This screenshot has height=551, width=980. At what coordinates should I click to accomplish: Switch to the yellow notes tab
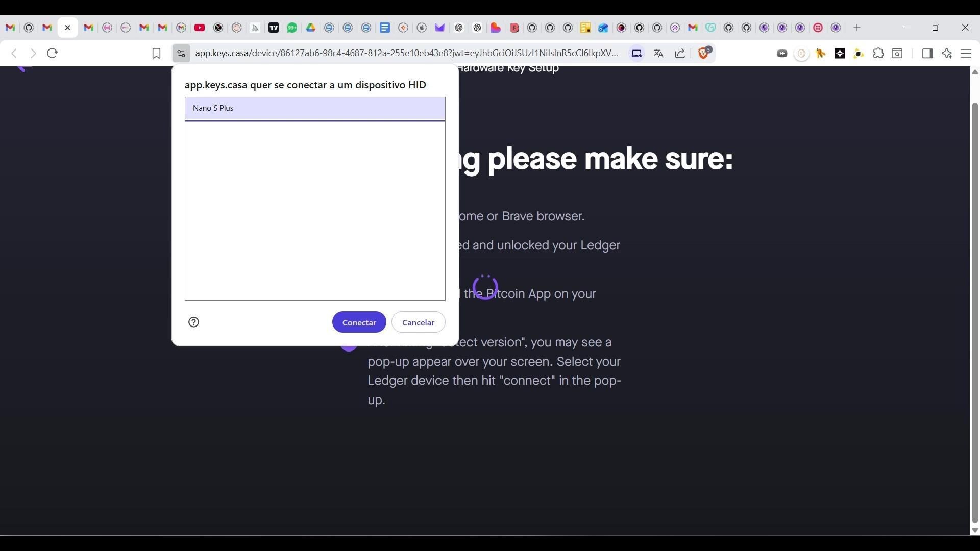point(585,28)
